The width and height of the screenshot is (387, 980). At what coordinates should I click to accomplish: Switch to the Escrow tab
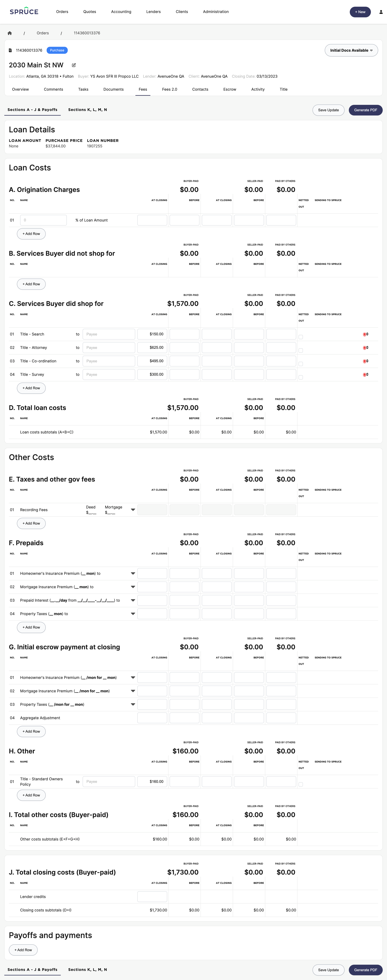click(x=229, y=89)
